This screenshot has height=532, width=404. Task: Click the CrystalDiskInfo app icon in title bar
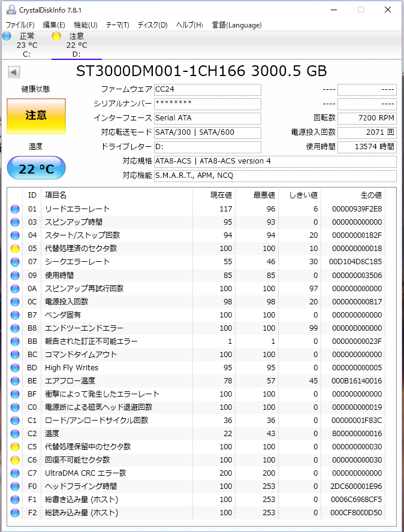pos(9,10)
